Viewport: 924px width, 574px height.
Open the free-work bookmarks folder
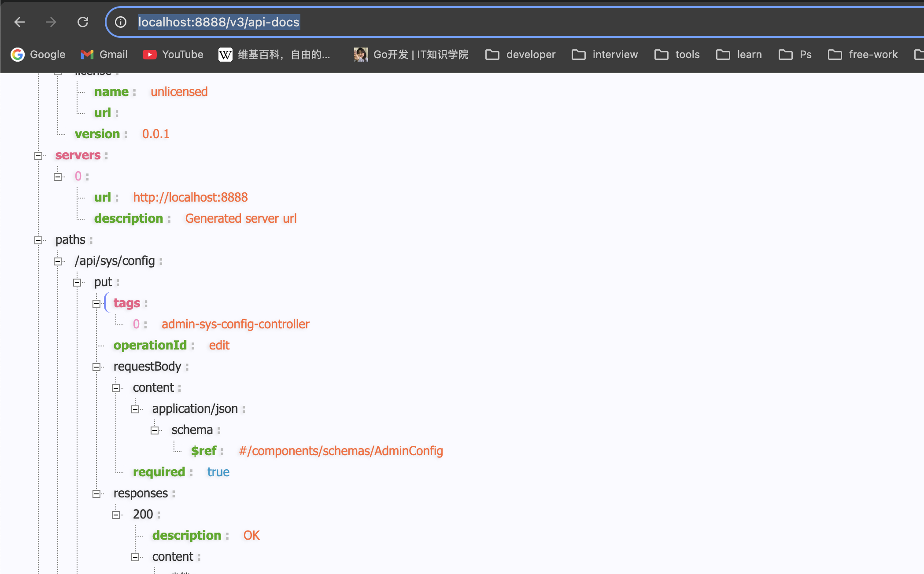tap(862, 54)
